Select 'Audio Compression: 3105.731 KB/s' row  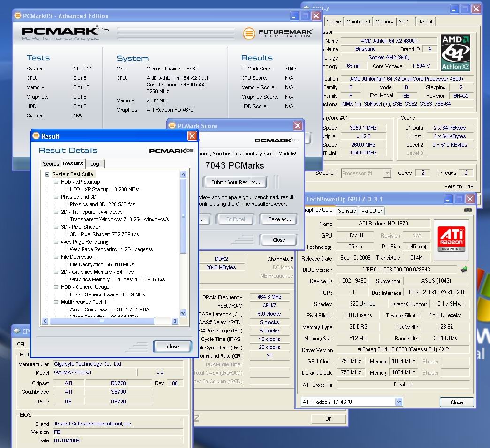pos(110,309)
